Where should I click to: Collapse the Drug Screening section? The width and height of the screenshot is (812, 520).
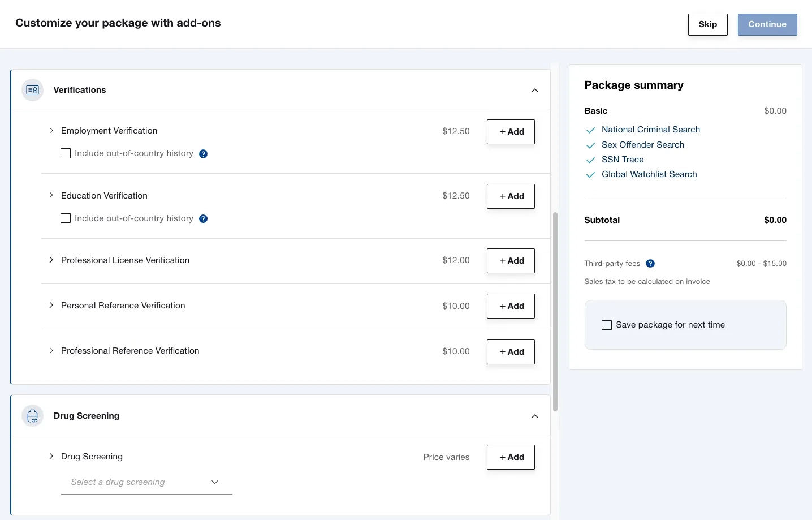click(535, 416)
